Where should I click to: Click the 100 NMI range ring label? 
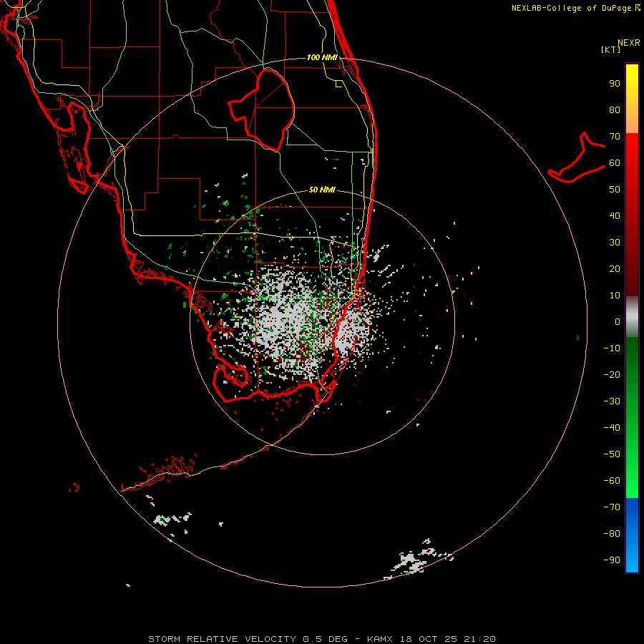pos(322,57)
